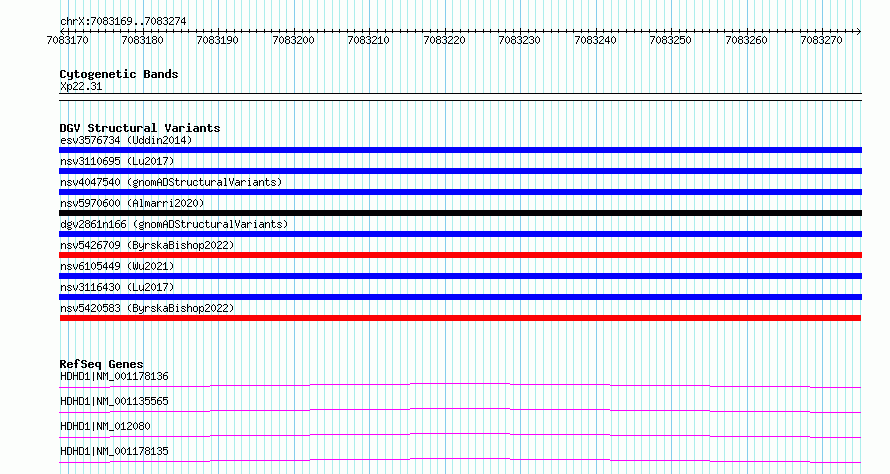This screenshot has width=890, height=474.
Task: Select the nsv3110695 (Lu2017) variant bar
Action: pos(460,171)
